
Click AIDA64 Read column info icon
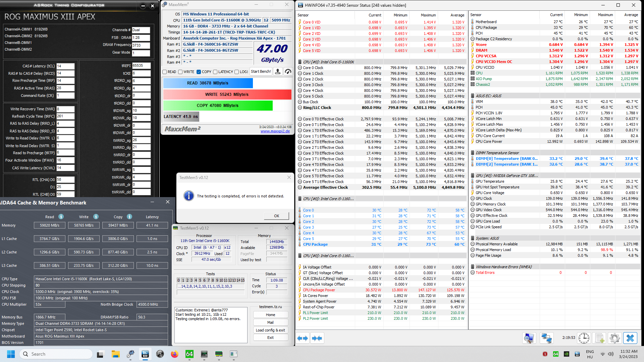point(61,217)
